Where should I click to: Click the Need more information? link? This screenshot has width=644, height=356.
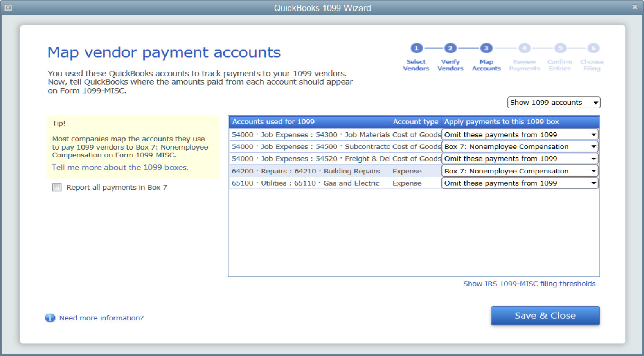[x=101, y=318]
